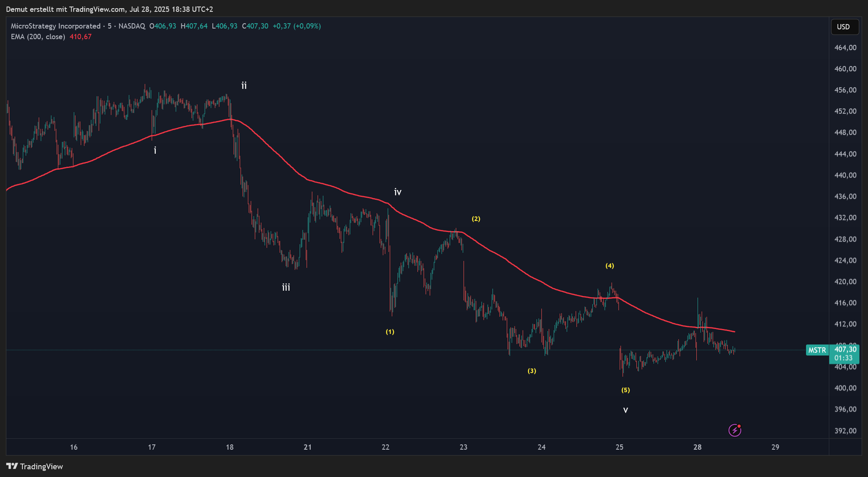Click date 21 on the time axis
868x477 pixels.
pos(307,447)
